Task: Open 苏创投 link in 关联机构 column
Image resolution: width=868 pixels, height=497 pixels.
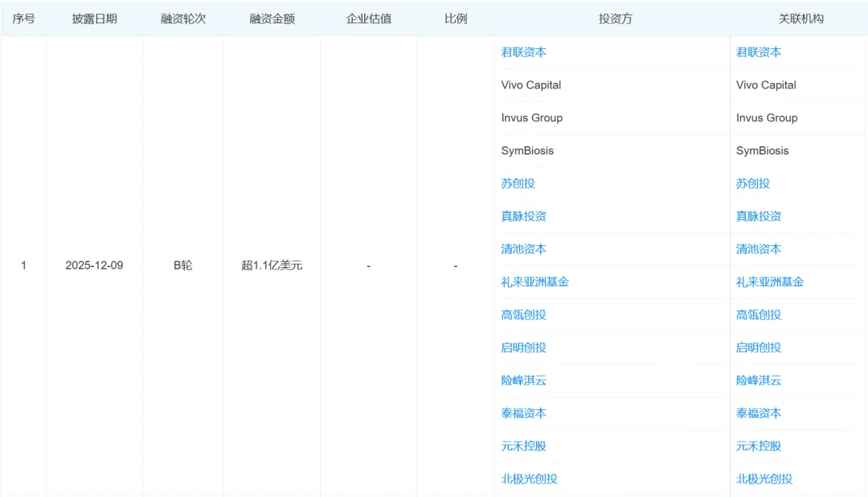Action: click(x=753, y=183)
